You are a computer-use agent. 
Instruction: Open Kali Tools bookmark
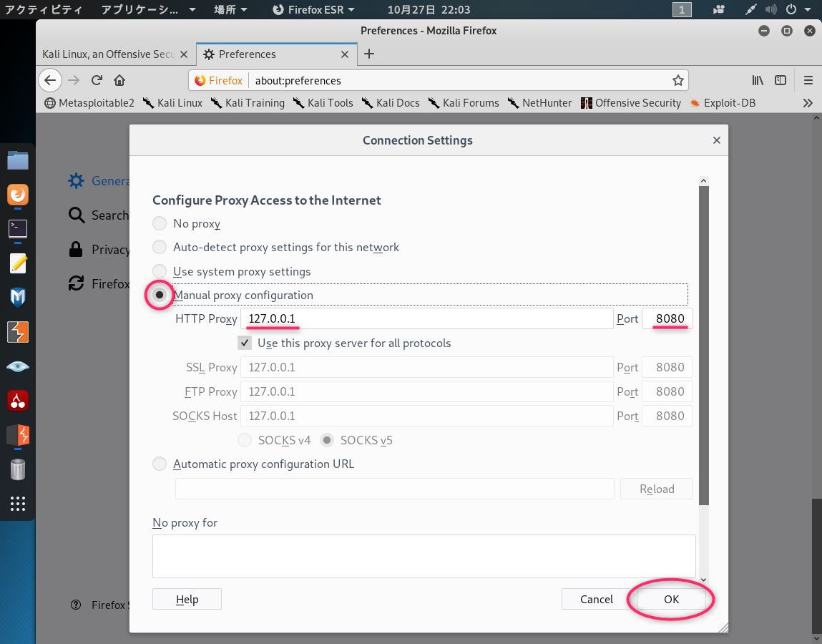click(x=323, y=103)
